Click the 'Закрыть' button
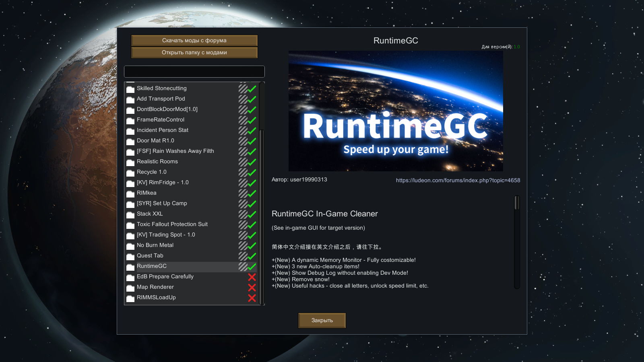This screenshot has width=644, height=362. (322, 320)
